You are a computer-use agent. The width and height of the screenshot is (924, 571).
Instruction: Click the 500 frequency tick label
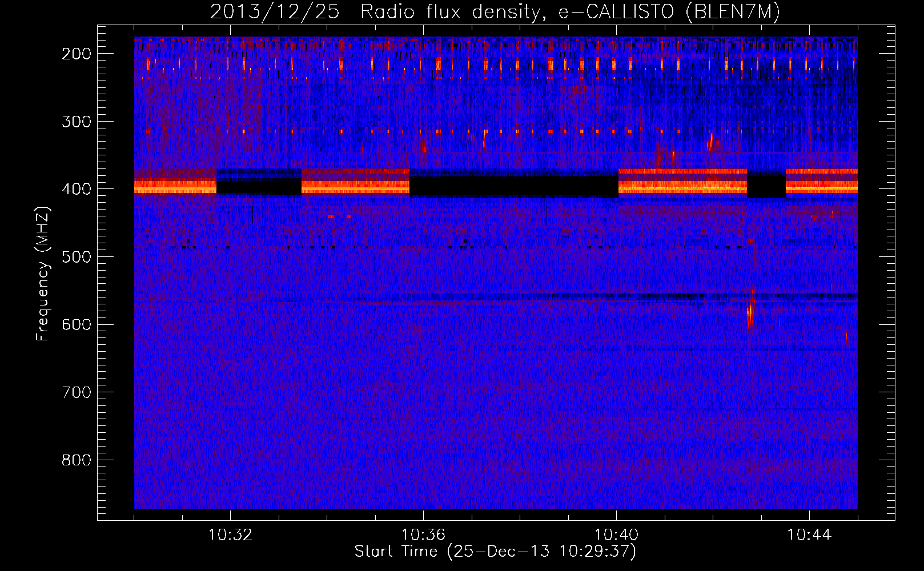coord(77,257)
